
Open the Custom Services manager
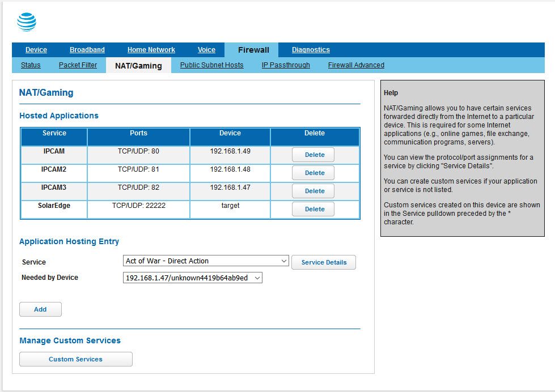click(x=75, y=359)
